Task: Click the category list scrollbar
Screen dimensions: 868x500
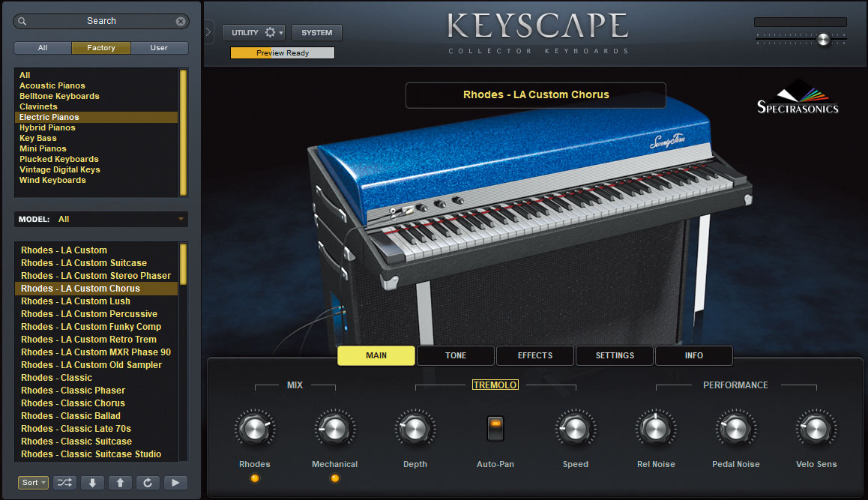Action: [183, 133]
